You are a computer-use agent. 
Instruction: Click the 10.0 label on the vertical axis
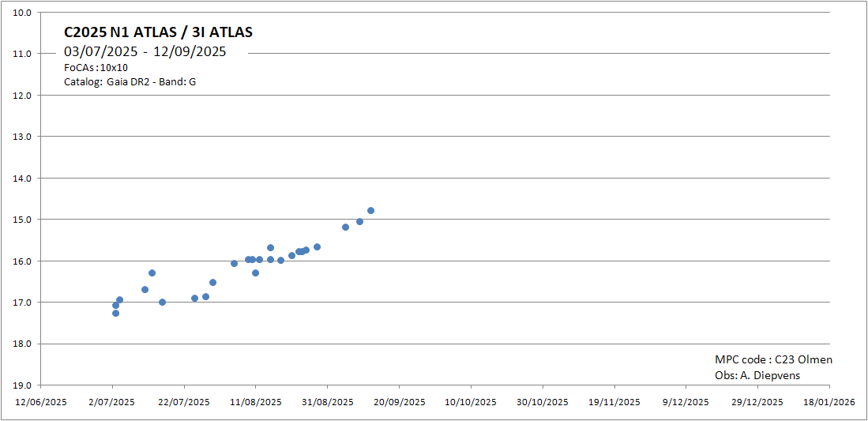23,13
